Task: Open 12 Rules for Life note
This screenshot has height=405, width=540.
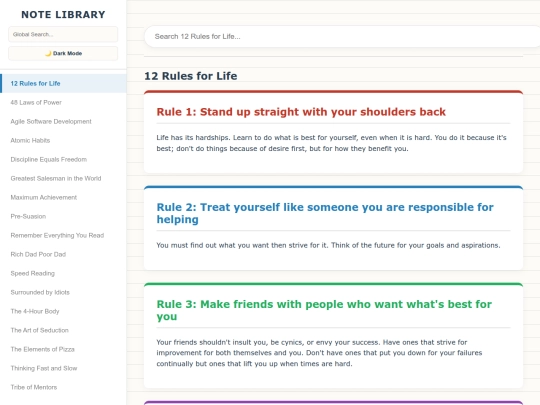Action: (x=63, y=83)
